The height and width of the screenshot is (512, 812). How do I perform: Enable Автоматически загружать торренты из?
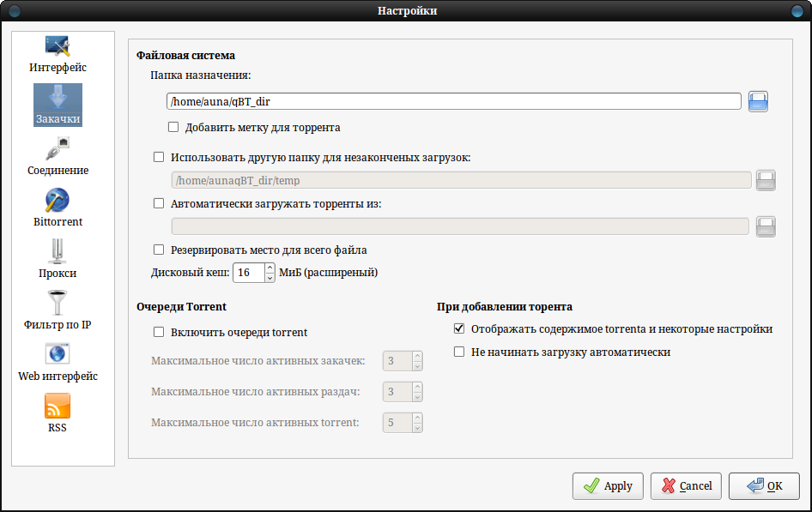[x=159, y=204]
